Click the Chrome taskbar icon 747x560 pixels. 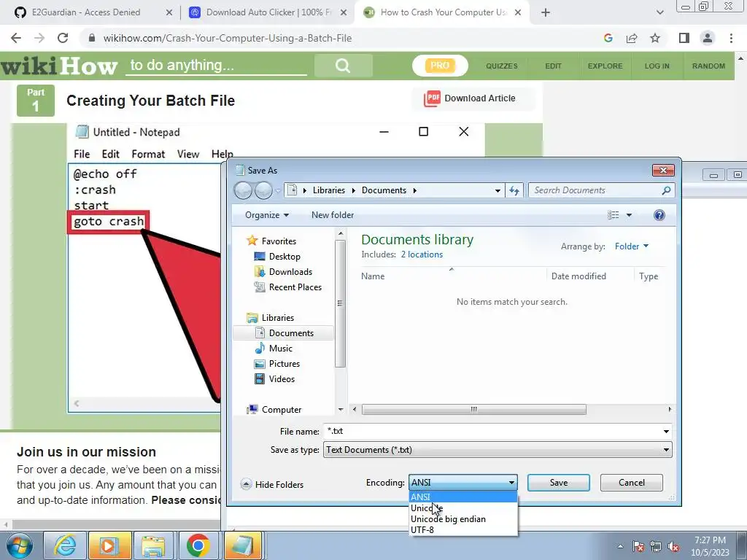point(198,545)
